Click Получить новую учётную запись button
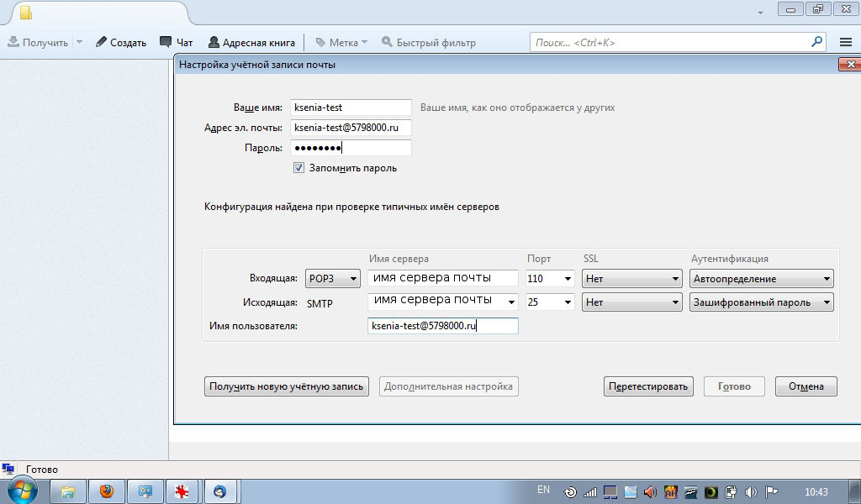 287,386
